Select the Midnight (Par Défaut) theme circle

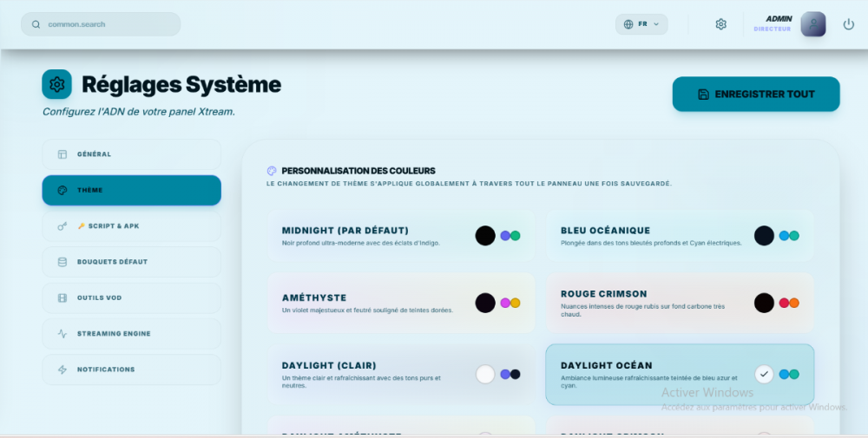coord(485,235)
